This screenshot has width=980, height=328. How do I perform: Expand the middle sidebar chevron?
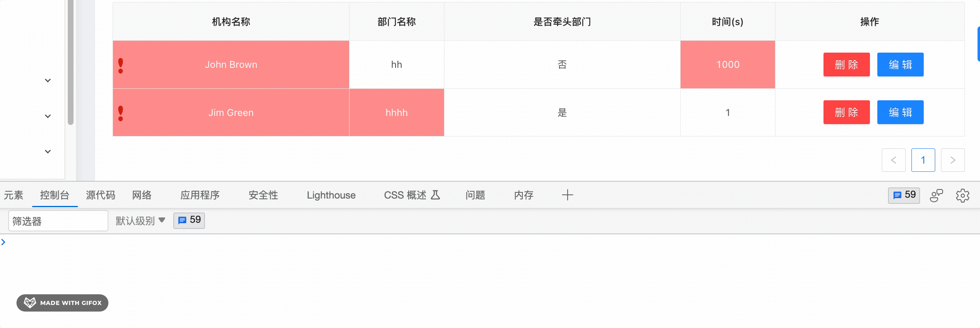(x=48, y=116)
